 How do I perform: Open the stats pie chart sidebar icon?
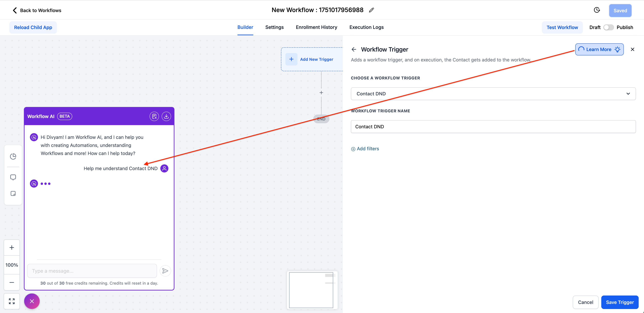pyautogui.click(x=13, y=156)
